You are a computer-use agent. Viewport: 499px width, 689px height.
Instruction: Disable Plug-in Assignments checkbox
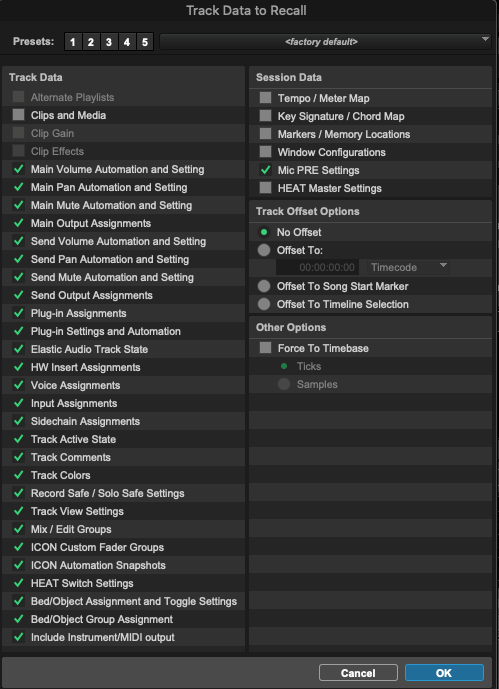18,313
